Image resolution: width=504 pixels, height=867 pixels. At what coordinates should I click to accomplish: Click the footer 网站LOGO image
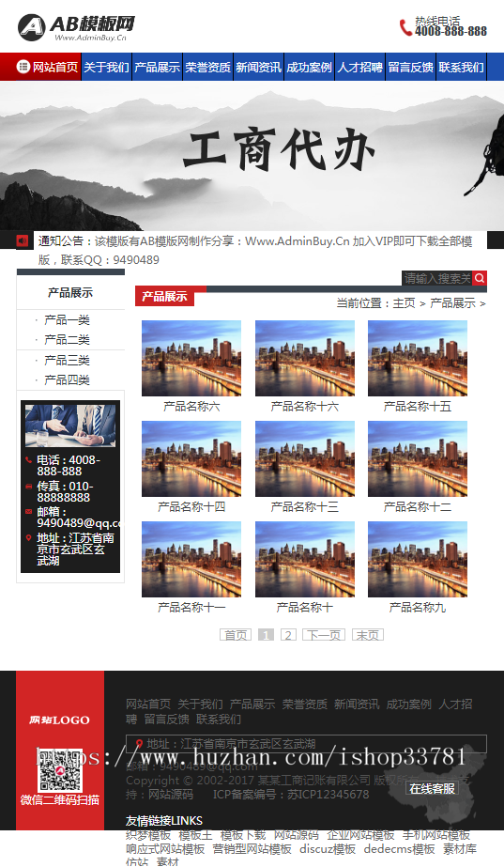[x=59, y=720]
